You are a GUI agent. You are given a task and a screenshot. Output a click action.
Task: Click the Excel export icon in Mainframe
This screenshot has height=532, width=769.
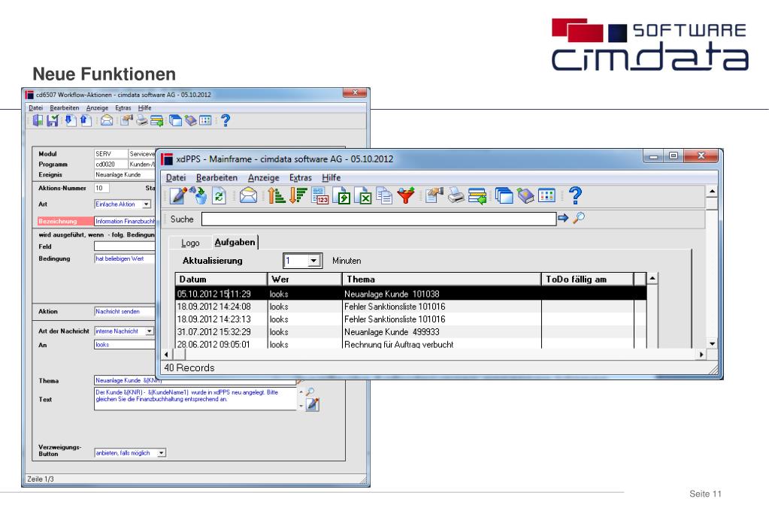point(363,195)
